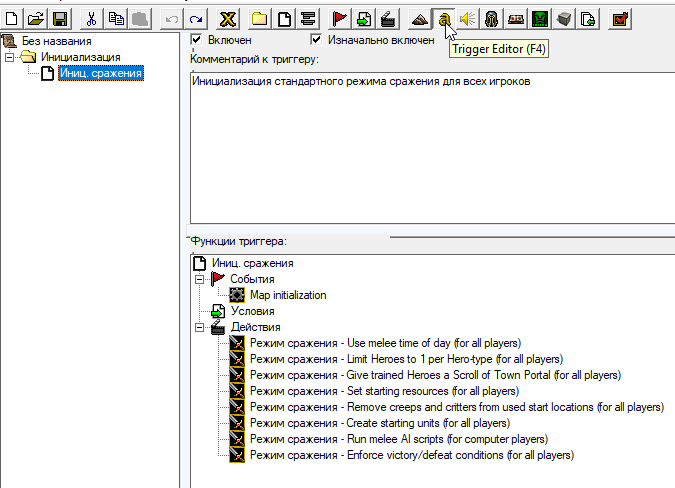This screenshot has width=675, height=488.
Task: Click the grayed-out Paste icon
Action: pos(140,19)
